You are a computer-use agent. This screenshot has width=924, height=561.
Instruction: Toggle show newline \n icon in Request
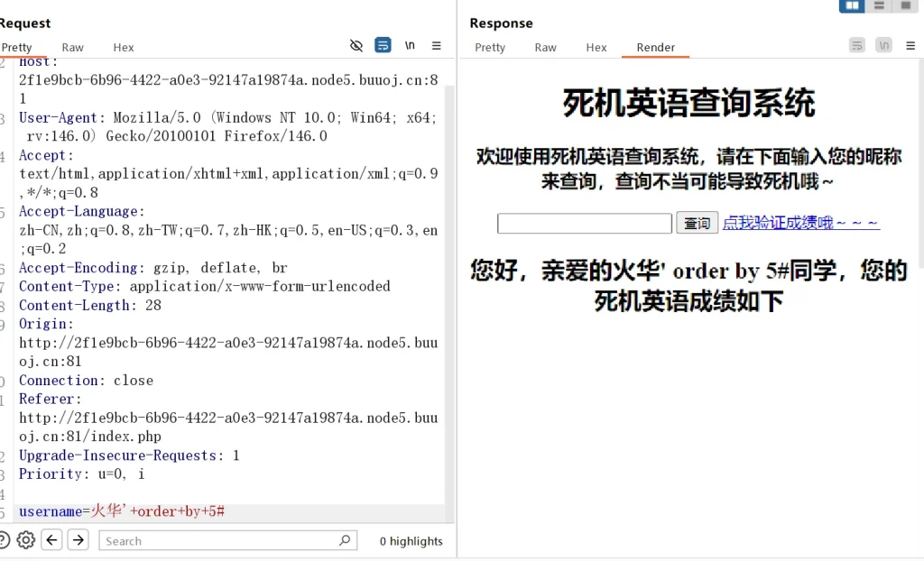pyautogui.click(x=410, y=45)
